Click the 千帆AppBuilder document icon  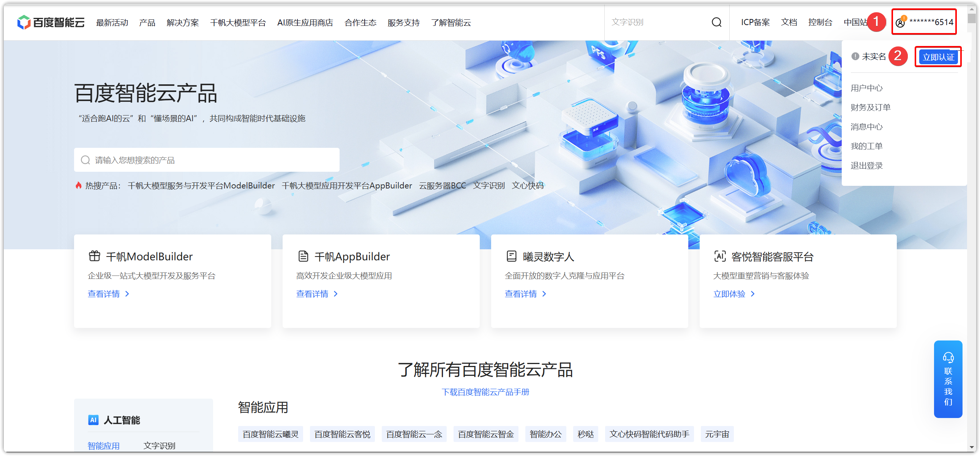click(303, 256)
